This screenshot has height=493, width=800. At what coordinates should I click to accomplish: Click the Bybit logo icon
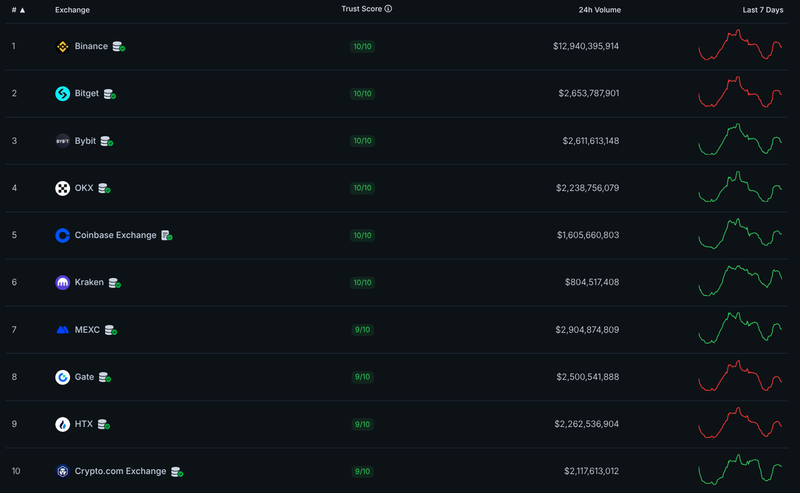pyautogui.click(x=62, y=141)
